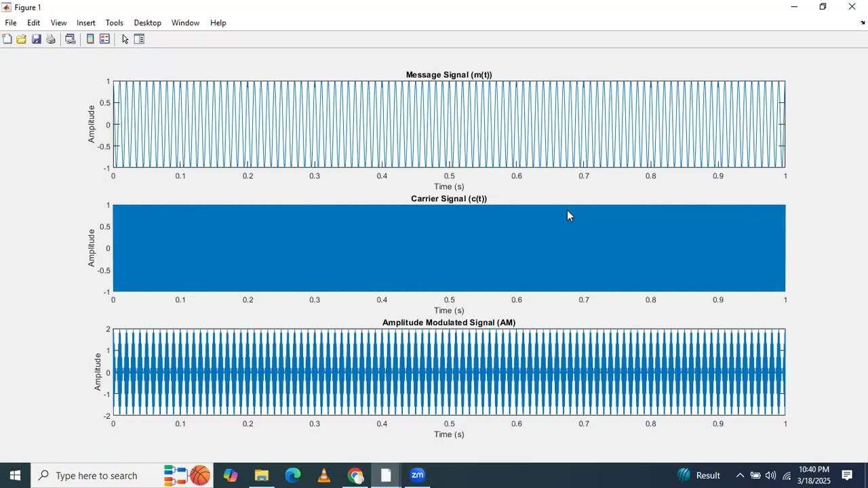Image resolution: width=868 pixels, height=488 pixels.
Task: Close the Figure 1 window
Action: pyautogui.click(x=852, y=7)
